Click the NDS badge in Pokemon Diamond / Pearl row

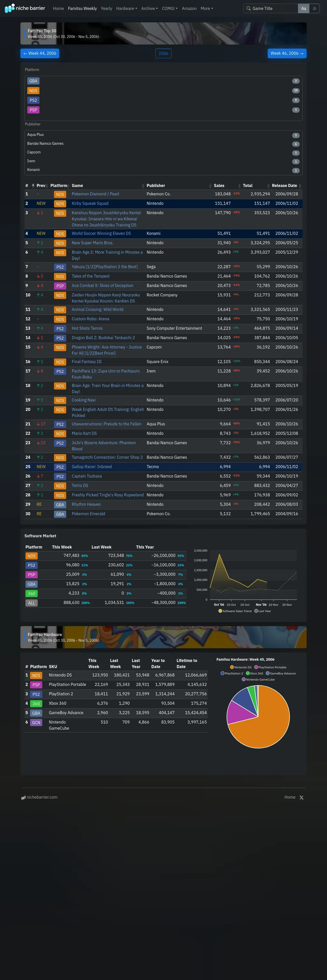tap(60, 194)
